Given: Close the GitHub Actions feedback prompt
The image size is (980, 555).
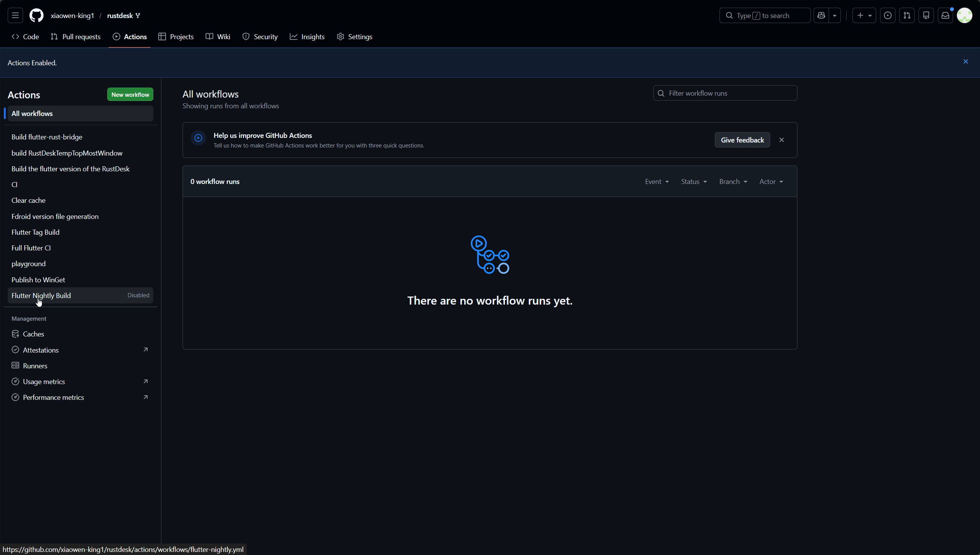Looking at the screenshot, I should point(781,140).
